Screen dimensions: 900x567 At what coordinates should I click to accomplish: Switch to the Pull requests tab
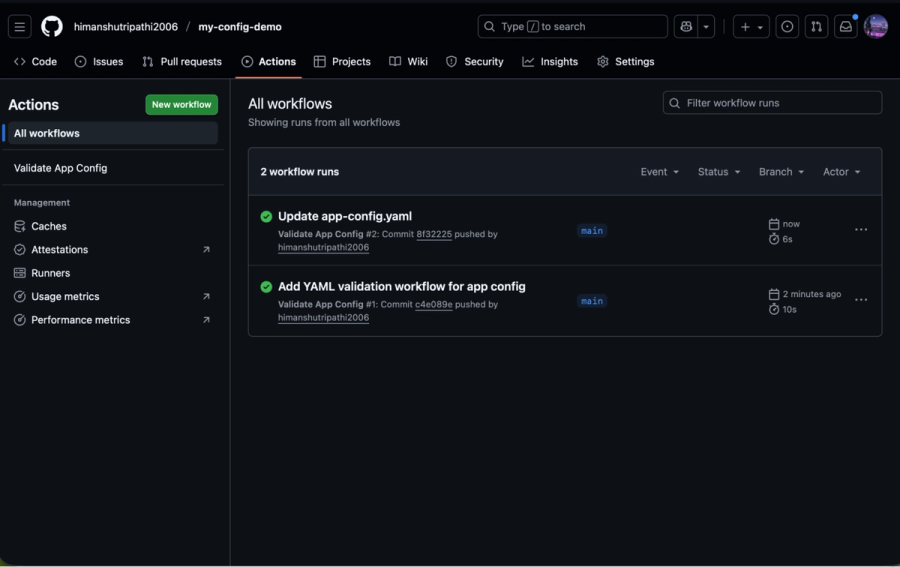click(x=181, y=62)
